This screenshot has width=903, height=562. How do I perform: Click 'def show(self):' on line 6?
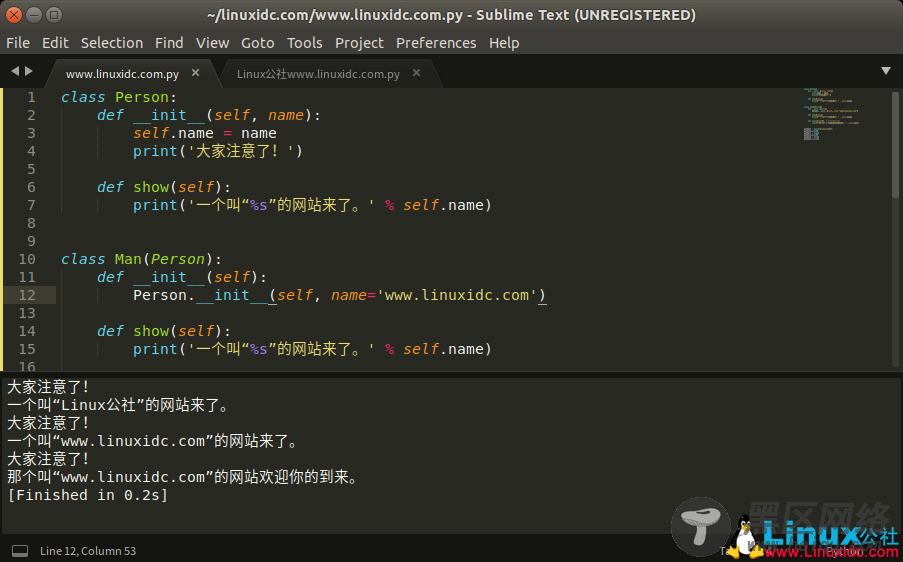164,187
